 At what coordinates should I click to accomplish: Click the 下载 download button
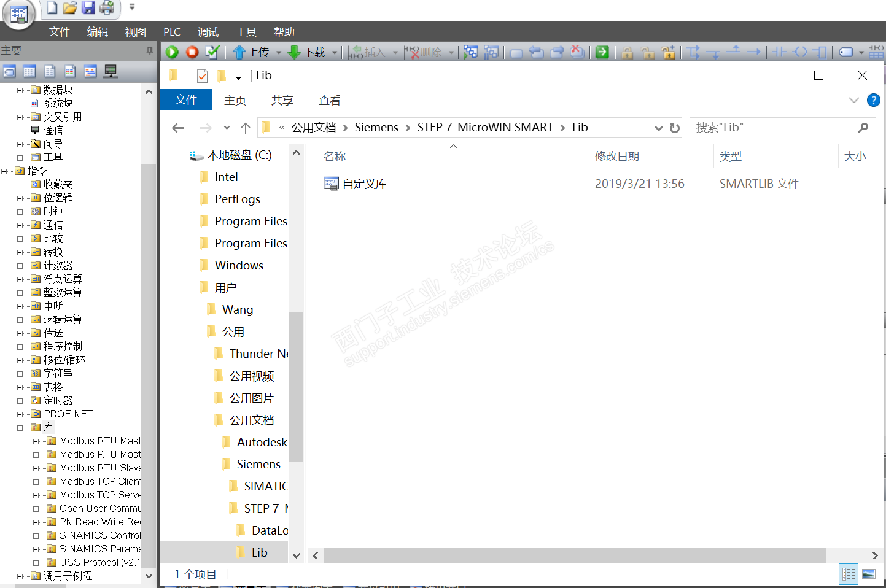[307, 52]
